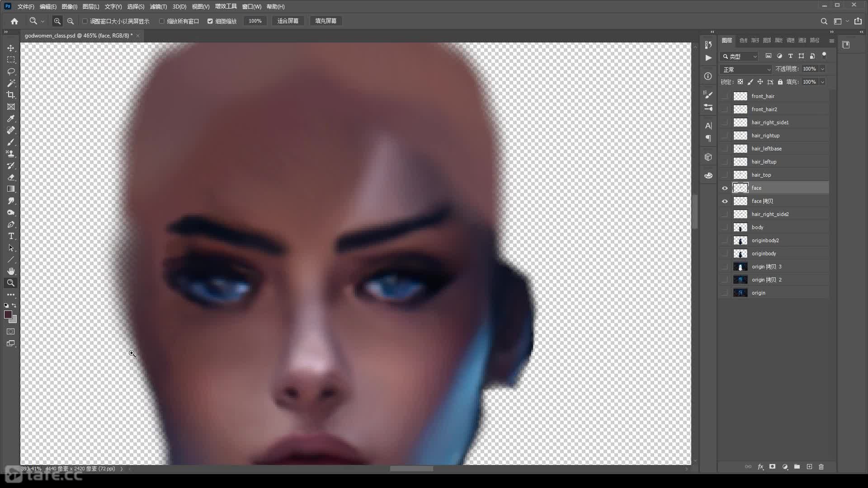Viewport: 868px width, 488px height.
Task: Select the Healing Brush tool
Action: pos(11,130)
